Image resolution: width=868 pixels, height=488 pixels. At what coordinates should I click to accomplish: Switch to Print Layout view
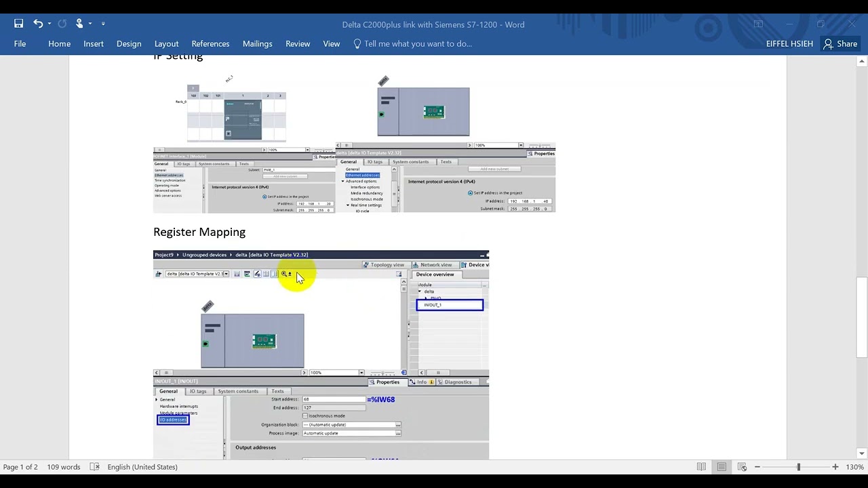click(x=722, y=467)
